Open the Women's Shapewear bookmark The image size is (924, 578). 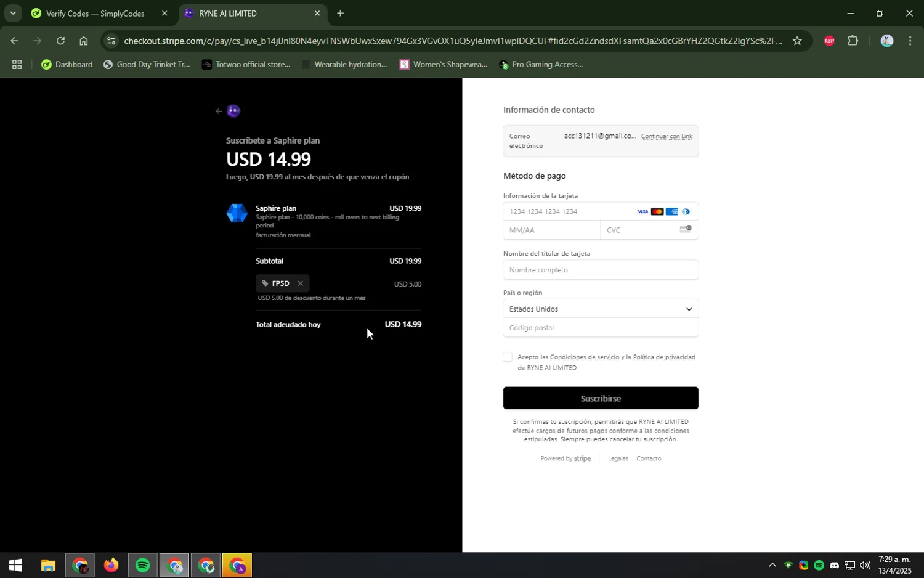[x=444, y=65]
